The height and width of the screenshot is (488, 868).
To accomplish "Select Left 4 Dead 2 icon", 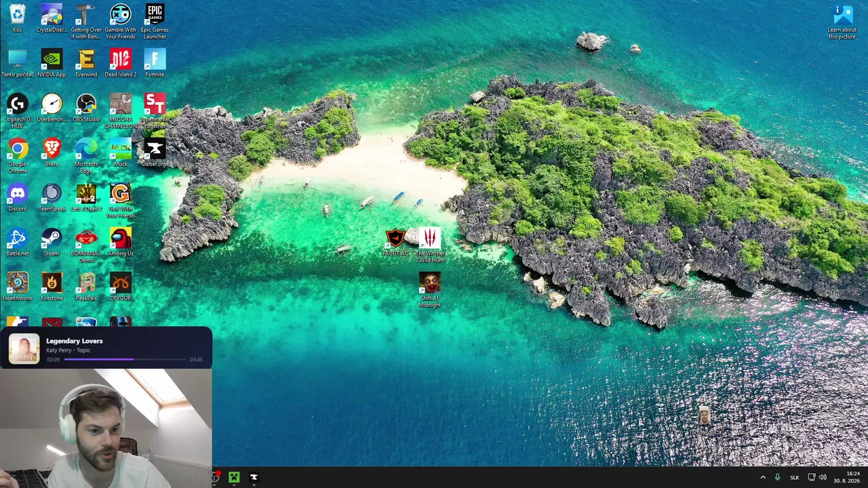I will 86,197.
